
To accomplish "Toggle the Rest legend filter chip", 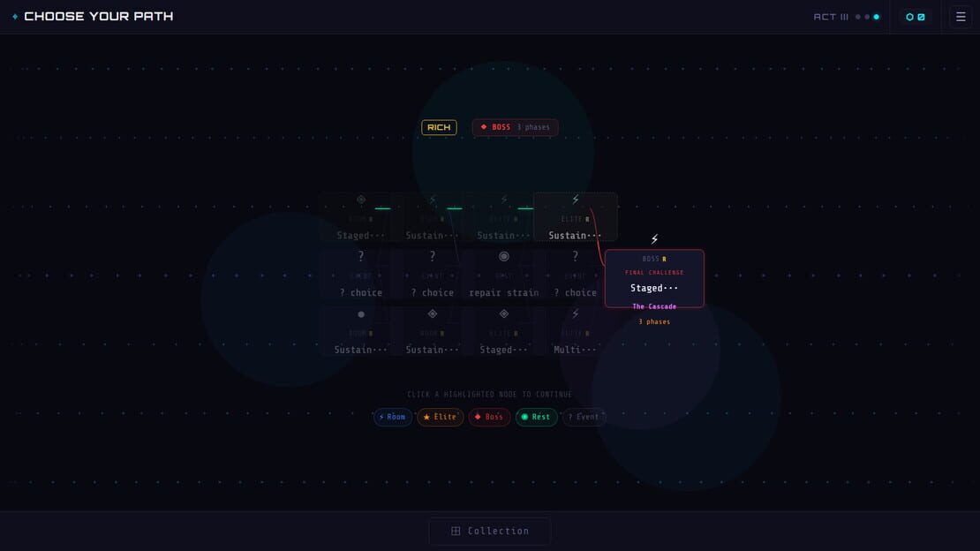I will click(536, 417).
